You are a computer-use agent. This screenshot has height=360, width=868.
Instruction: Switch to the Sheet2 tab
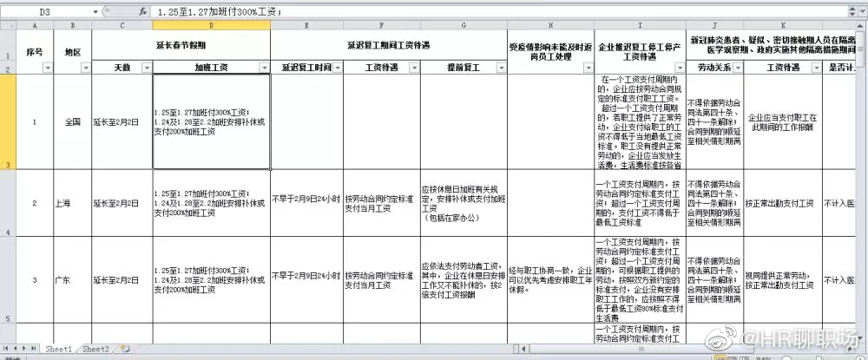(95, 349)
